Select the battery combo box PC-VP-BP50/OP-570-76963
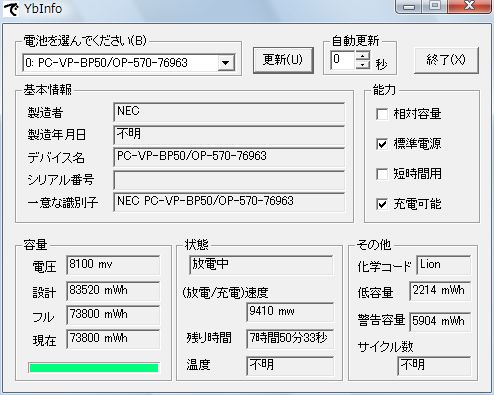 click(x=129, y=63)
